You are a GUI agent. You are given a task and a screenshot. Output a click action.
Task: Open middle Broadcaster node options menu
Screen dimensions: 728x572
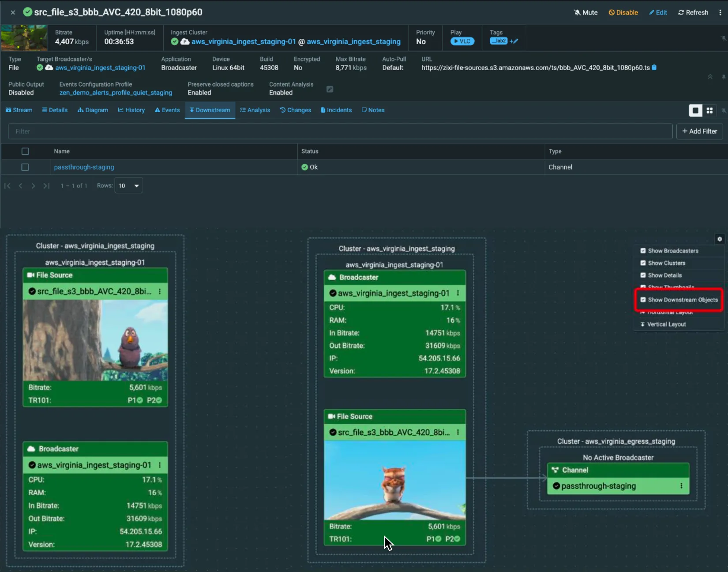(x=458, y=293)
